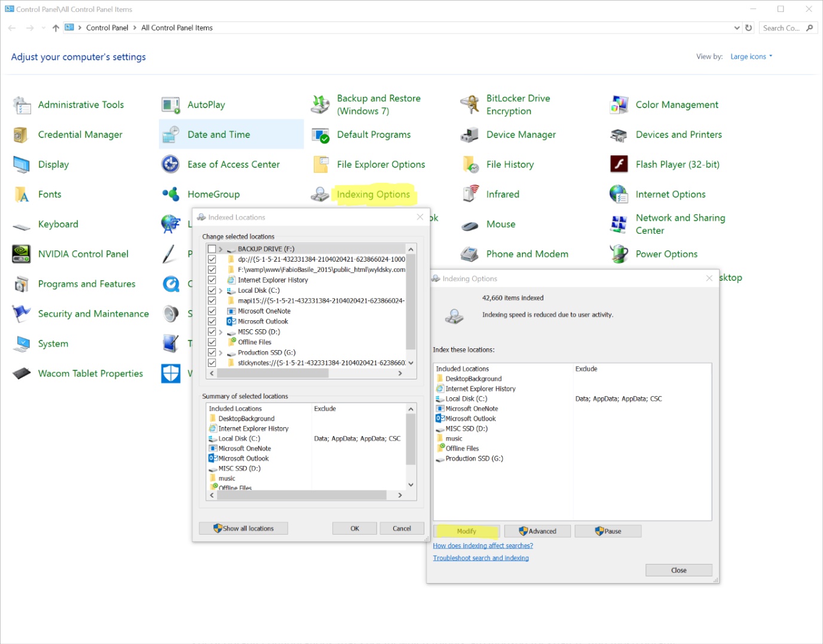Uncheck Local Disk (C:) checkbox
The height and width of the screenshot is (644, 823).
(x=212, y=290)
